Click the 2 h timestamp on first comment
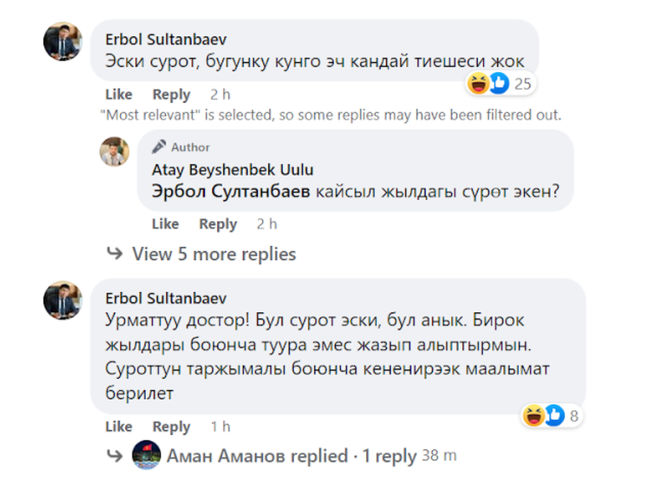This screenshot has width=649, height=500. (x=220, y=94)
